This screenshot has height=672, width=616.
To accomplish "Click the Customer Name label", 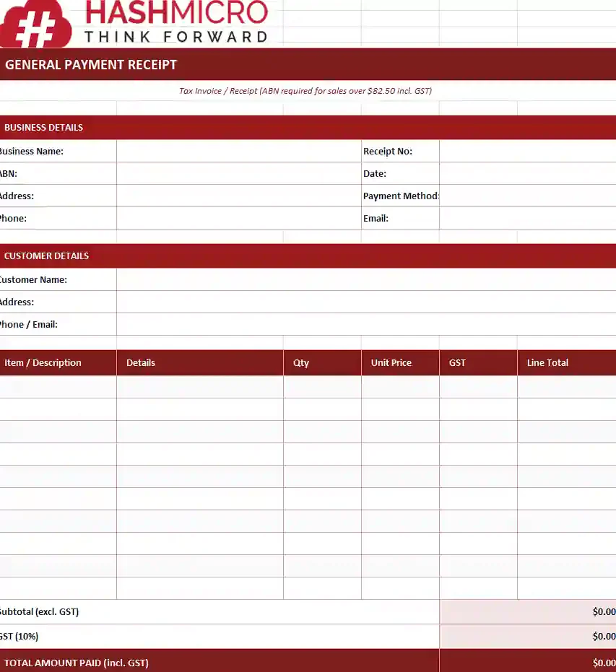I will tap(33, 280).
